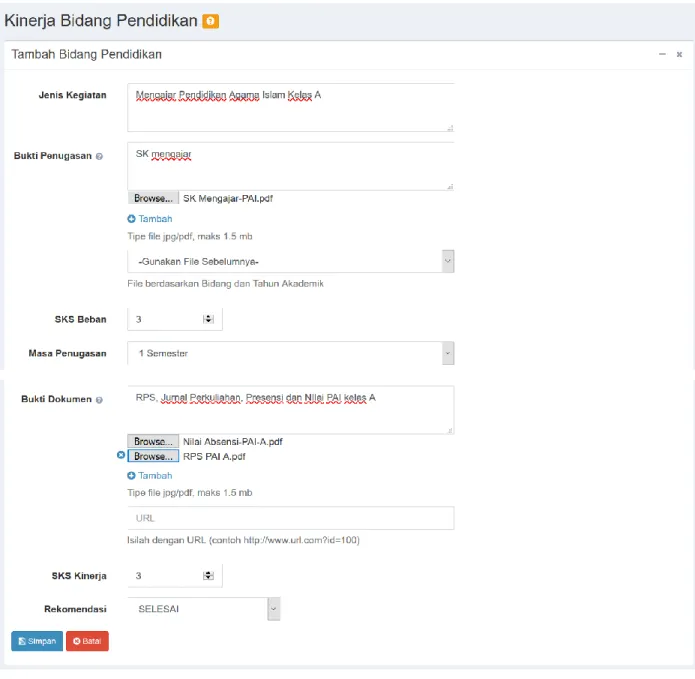Click the plus icon of Tambah under Bukti Penugasan

point(131,219)
